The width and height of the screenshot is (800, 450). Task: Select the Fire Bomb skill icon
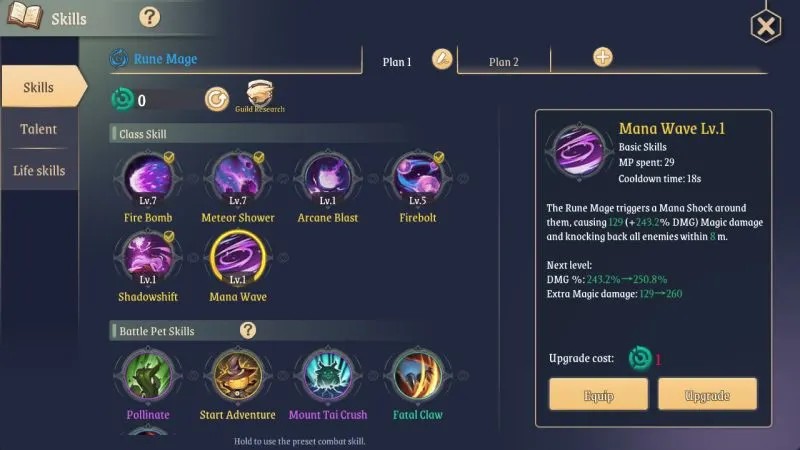point(148,178)
